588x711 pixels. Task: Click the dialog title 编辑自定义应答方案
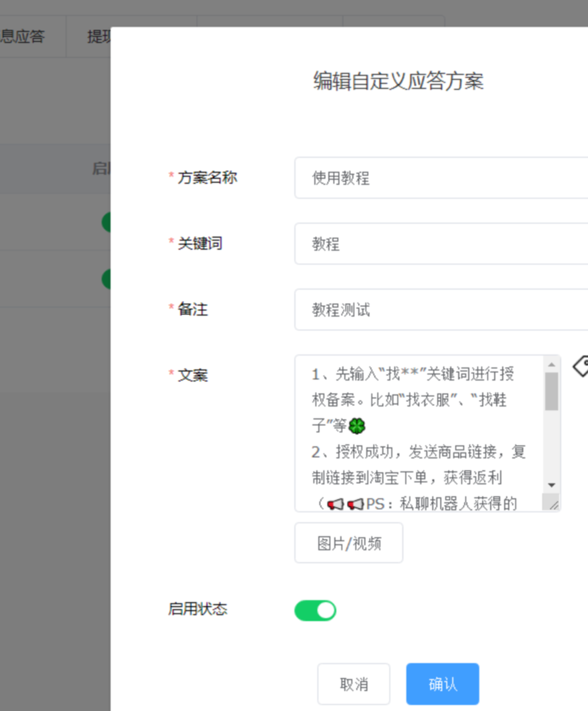pyautogui.click(x=398, y=81)
